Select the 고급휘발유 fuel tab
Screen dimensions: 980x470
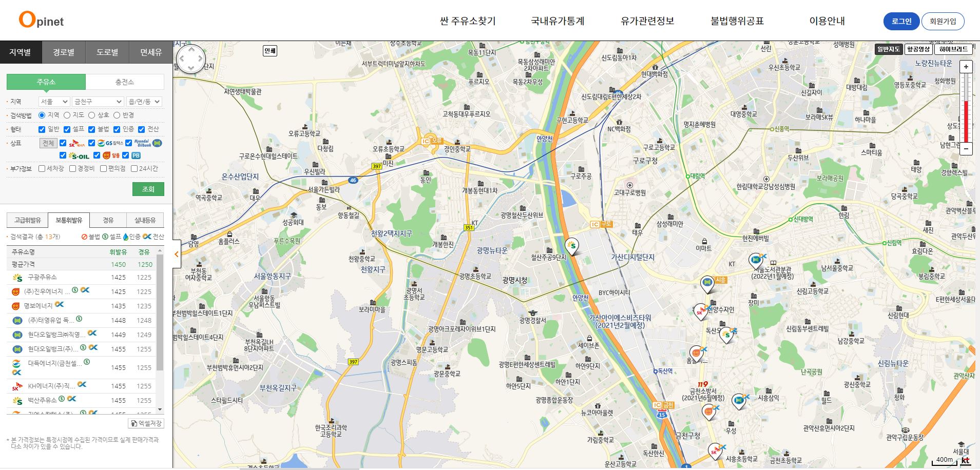coord(28,220)
